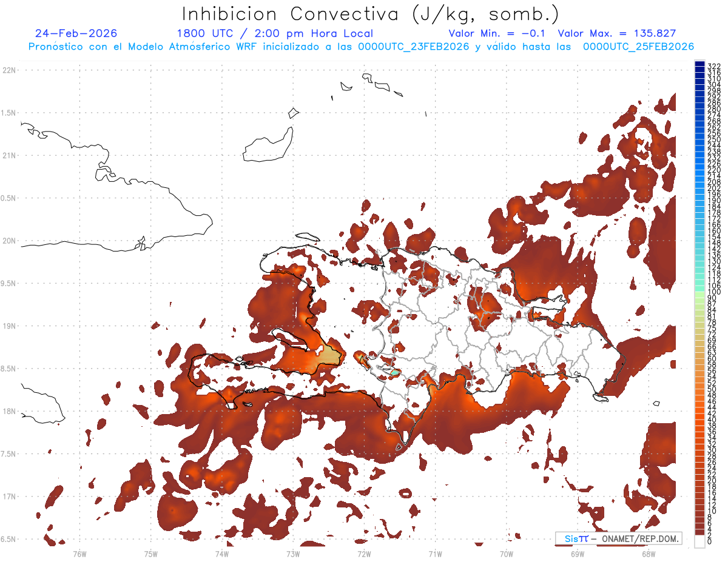Viewport: 728px width, 562px height.
Task: Click the "20N" latitude label
Action: coord(10,241)
